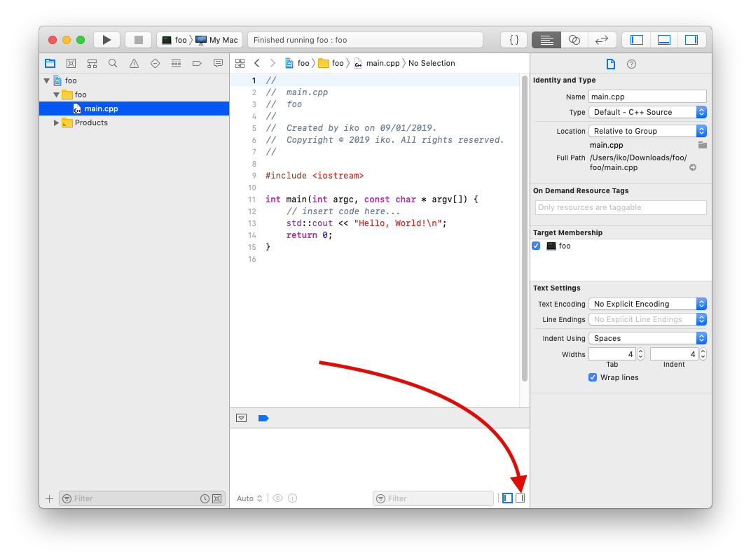Show the Issue navigator warning icon
The width and height of the screenshot is (751, 560).
coord(134,63)
